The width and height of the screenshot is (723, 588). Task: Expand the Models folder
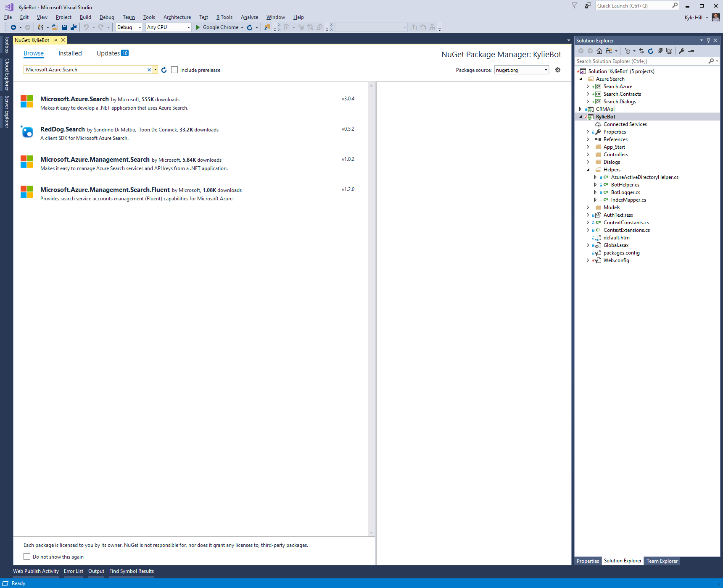pos(588,207)
